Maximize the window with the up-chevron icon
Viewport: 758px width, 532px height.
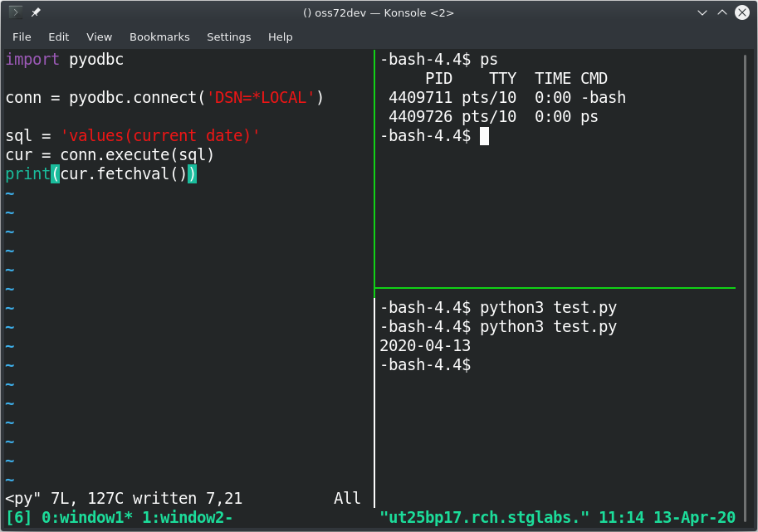722,12
